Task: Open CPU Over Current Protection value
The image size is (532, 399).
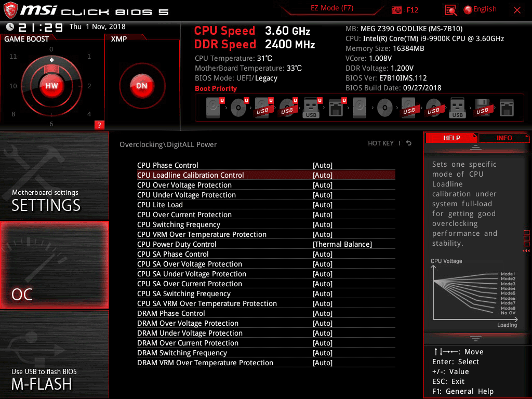Action: click(322, 215)
